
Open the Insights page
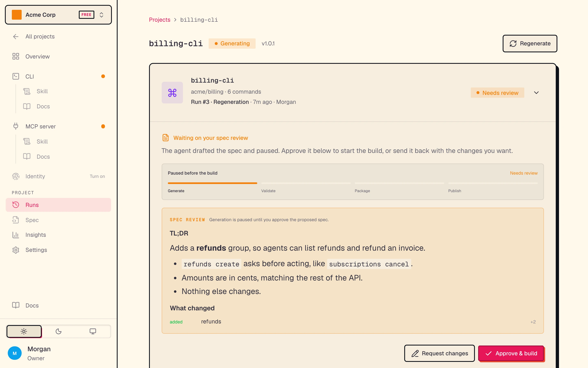[58, 235]
